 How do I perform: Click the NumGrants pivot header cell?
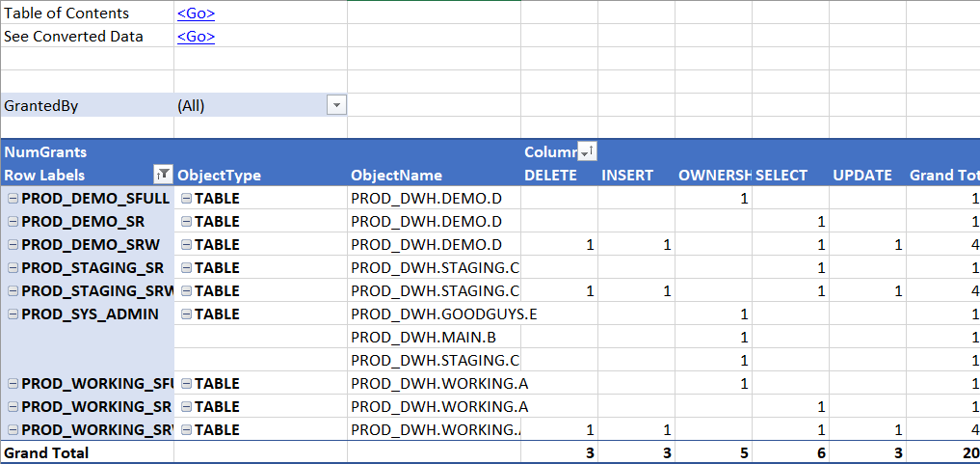[x=45, y=152]
